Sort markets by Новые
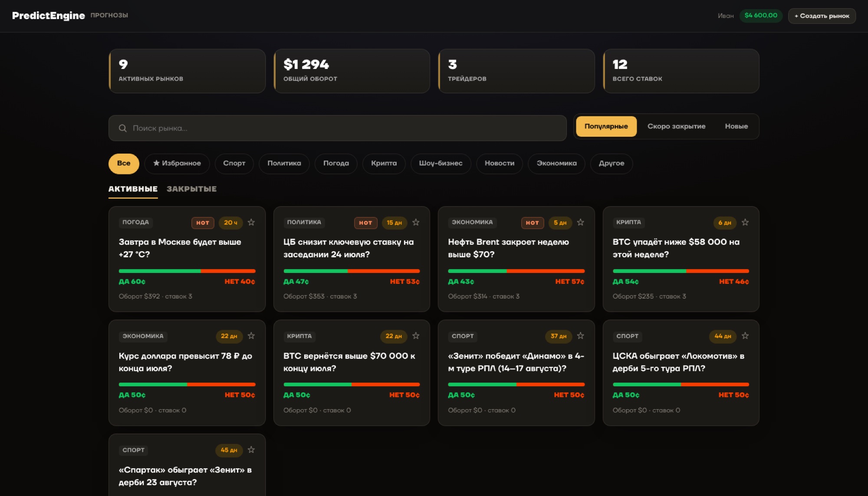Viewport: 868px width, 496px height. (736, 126)
